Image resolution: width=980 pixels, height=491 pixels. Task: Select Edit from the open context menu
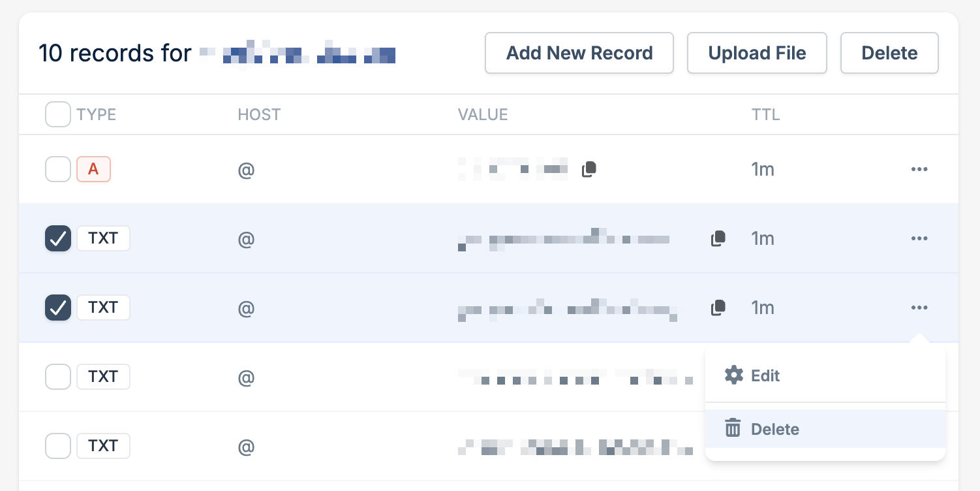click(x=765, y=375)
